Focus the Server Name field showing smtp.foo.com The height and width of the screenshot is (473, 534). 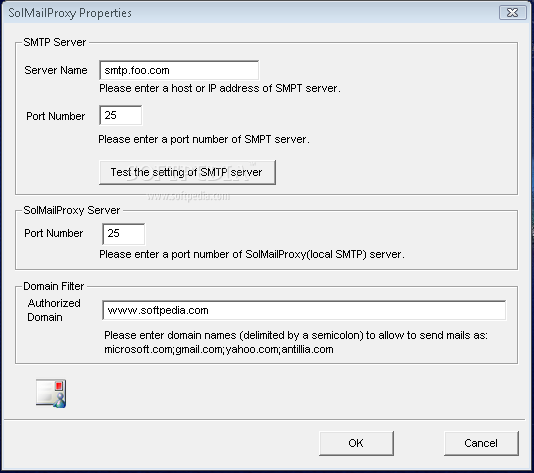point(179,70)
